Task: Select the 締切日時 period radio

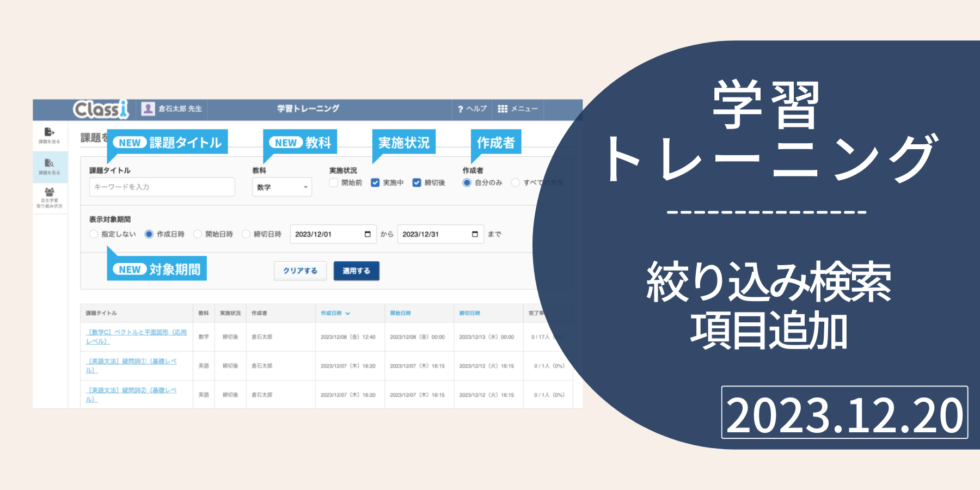Action: [246, 234]
